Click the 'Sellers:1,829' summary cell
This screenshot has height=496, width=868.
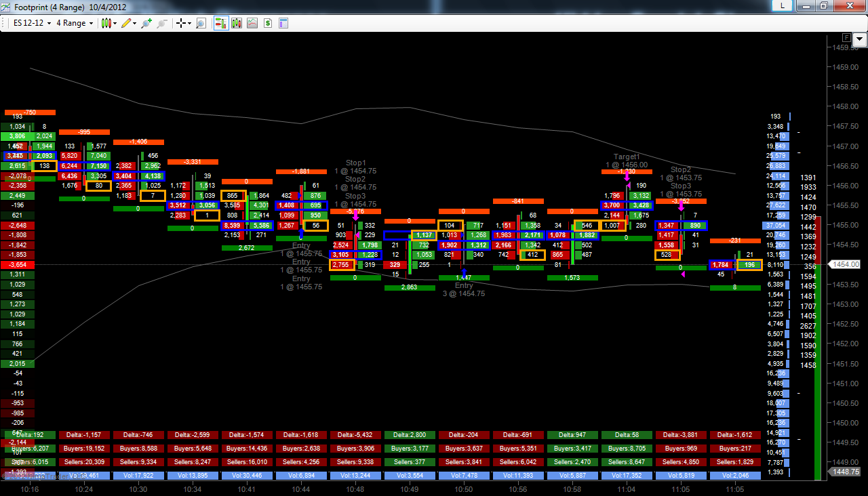735,462
